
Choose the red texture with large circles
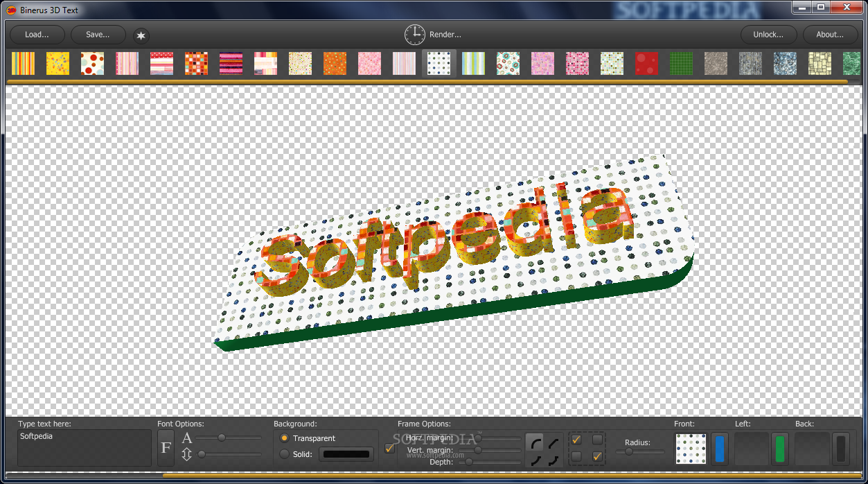pyautogui.click(x=646, y=63)
